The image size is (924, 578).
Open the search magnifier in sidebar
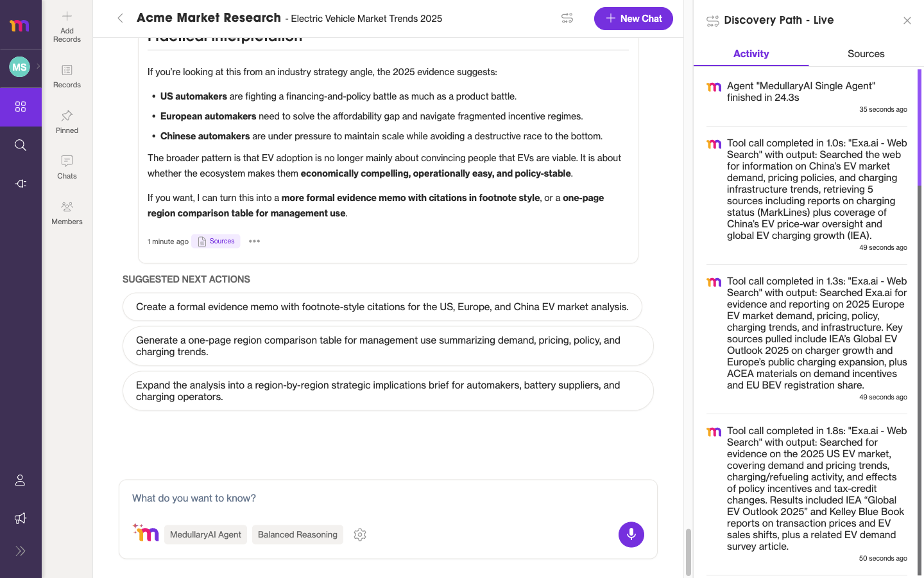click(x=21, y=145)
